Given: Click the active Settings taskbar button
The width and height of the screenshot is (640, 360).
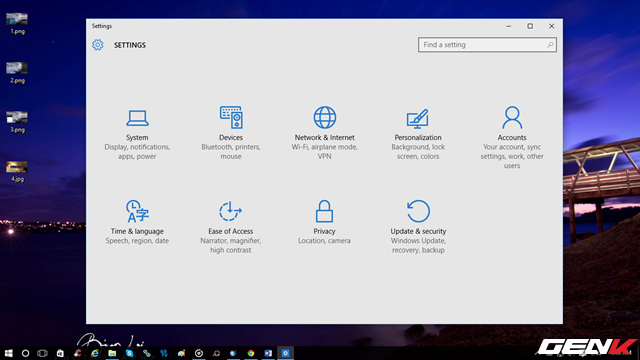Looking at the screenshot, I should click(x=285, y=353).
